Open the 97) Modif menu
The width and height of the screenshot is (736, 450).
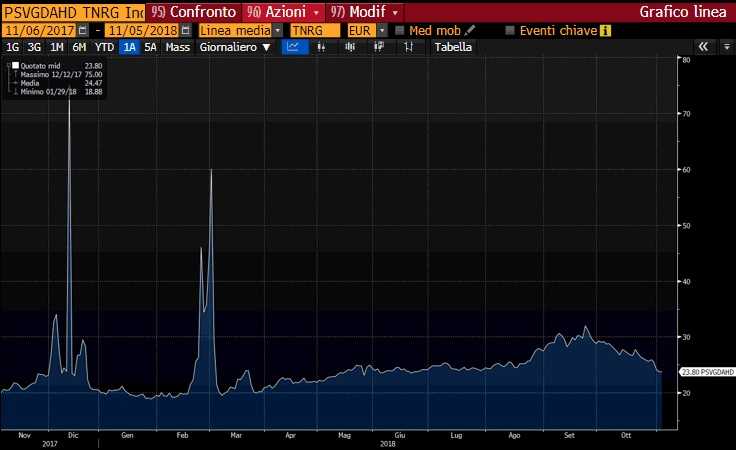click(365, 12)
